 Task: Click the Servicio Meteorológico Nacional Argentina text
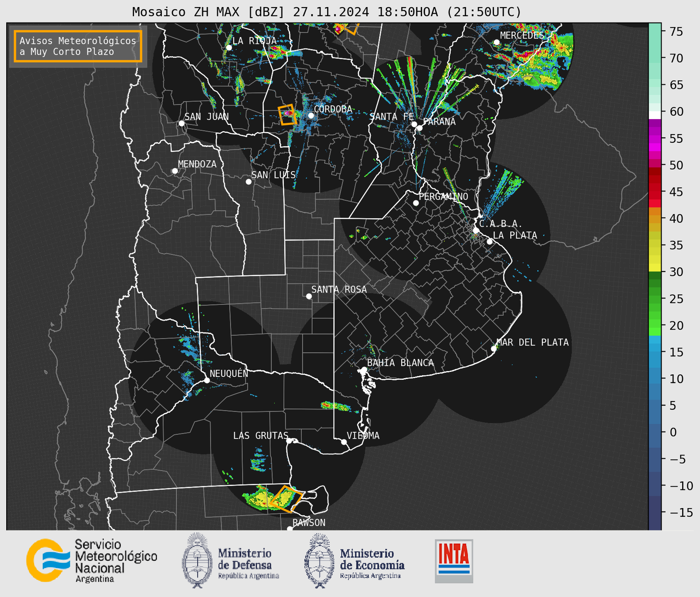tap(116, 561)
